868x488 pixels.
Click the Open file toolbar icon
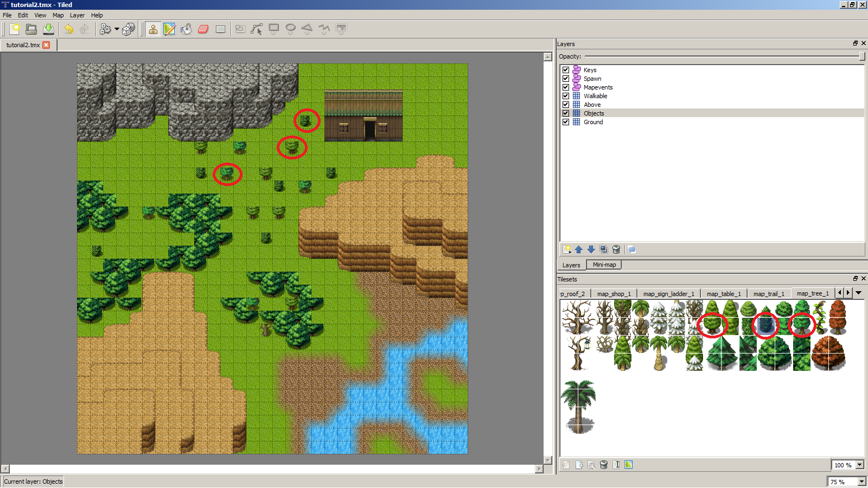(31, 29)
